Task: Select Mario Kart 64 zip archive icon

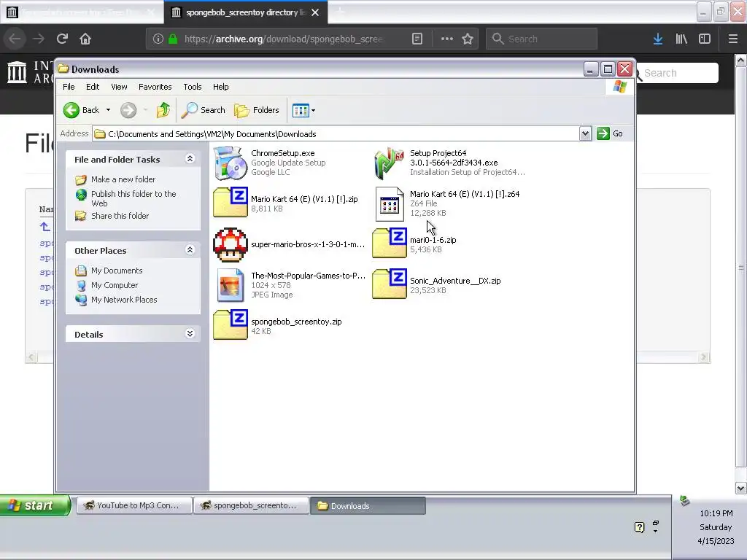Action: (x=230, y=203)
